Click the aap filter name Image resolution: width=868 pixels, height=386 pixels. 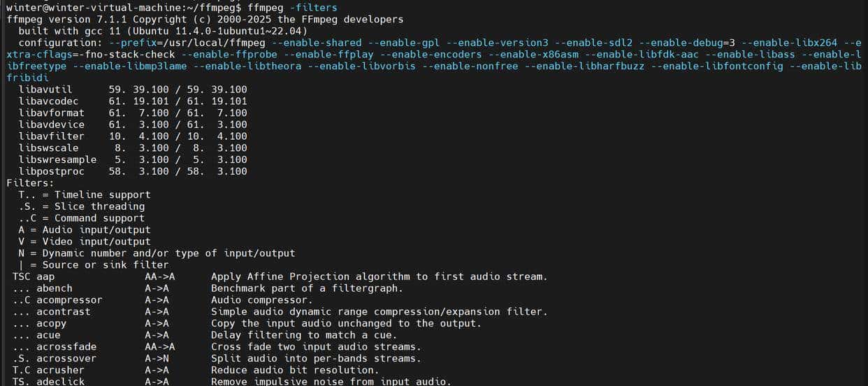coord(45,277)
